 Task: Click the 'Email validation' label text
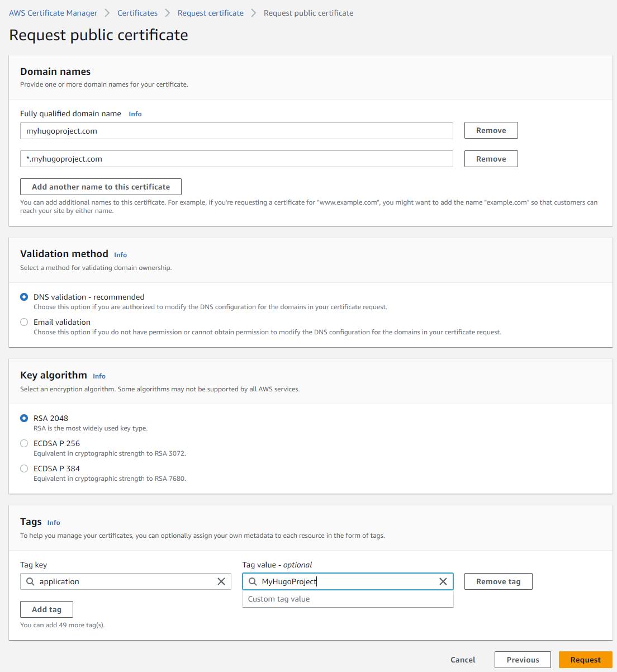pyautogui.click(x=62, y=322)
